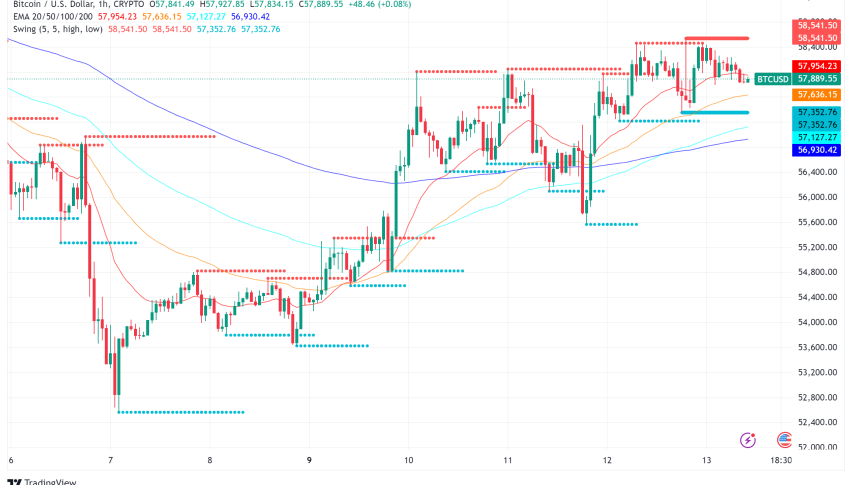Click the 18:30 time axis label
Viewport: 852px width, 485px height.
782,461
